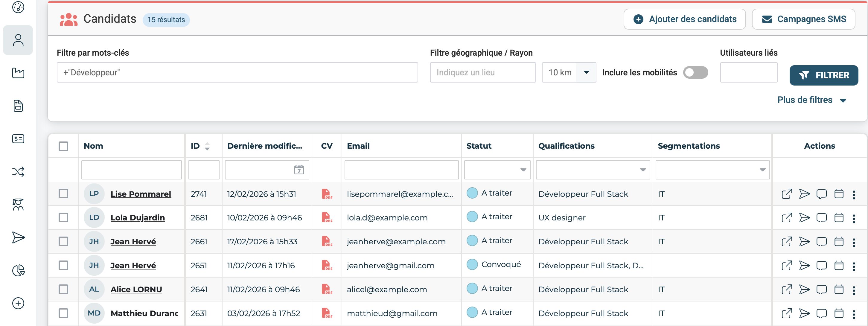Toggle Inclure les mobilités switch

point(695,72)
